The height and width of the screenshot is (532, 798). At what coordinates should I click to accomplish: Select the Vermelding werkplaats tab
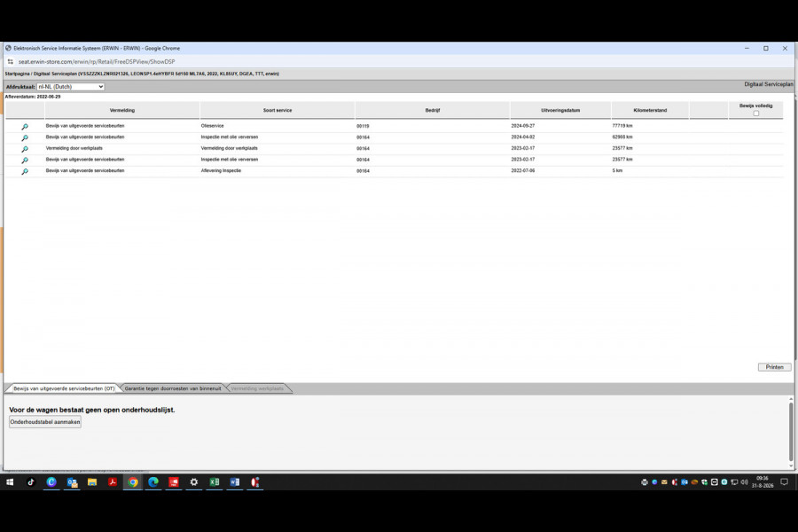coord(257,388)
